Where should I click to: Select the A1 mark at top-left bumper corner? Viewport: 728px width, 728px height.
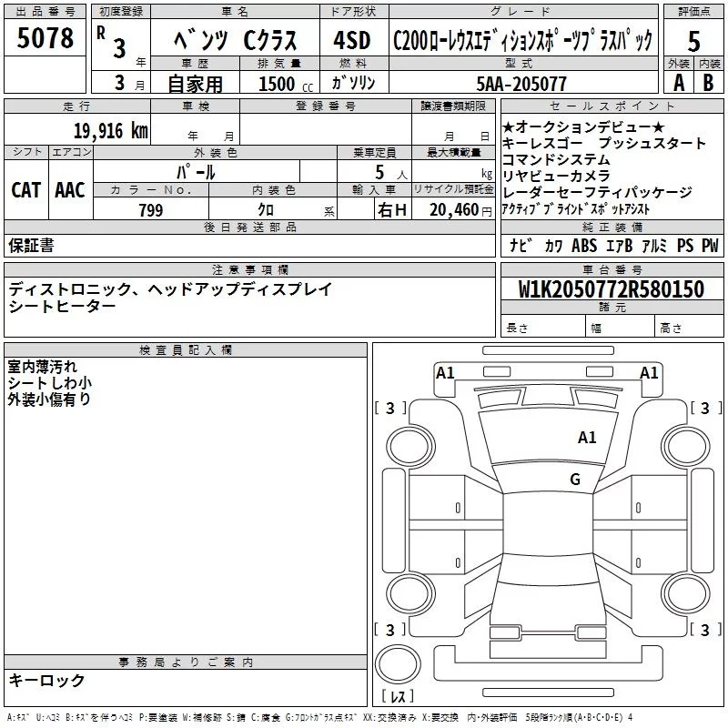445,372
